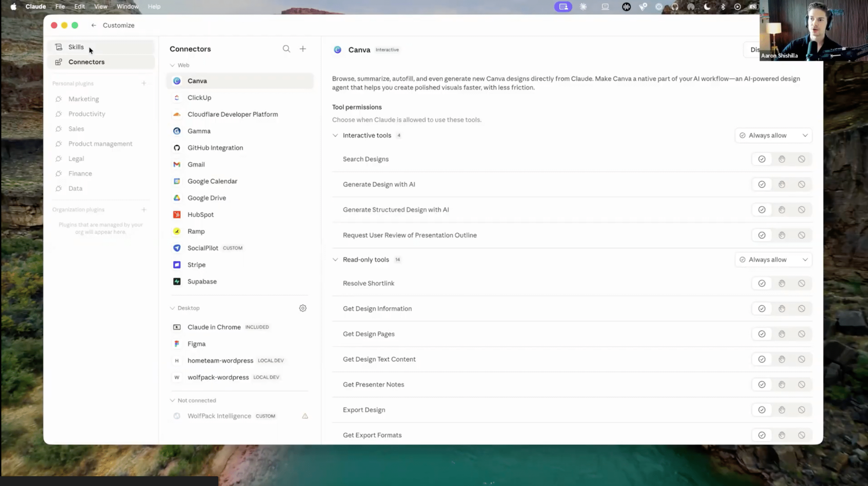The height and width of the screenshot is (486, 868).
Task: Go back using the arrow beside Customize
Action: pos(94,25)
